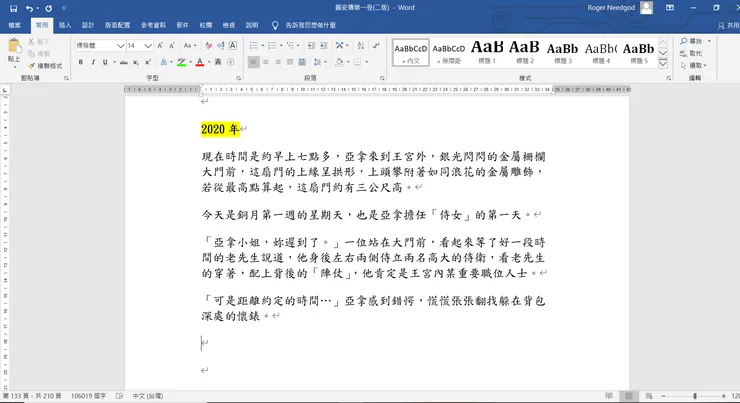Center-align the paragraph

(x=266, y=62)
